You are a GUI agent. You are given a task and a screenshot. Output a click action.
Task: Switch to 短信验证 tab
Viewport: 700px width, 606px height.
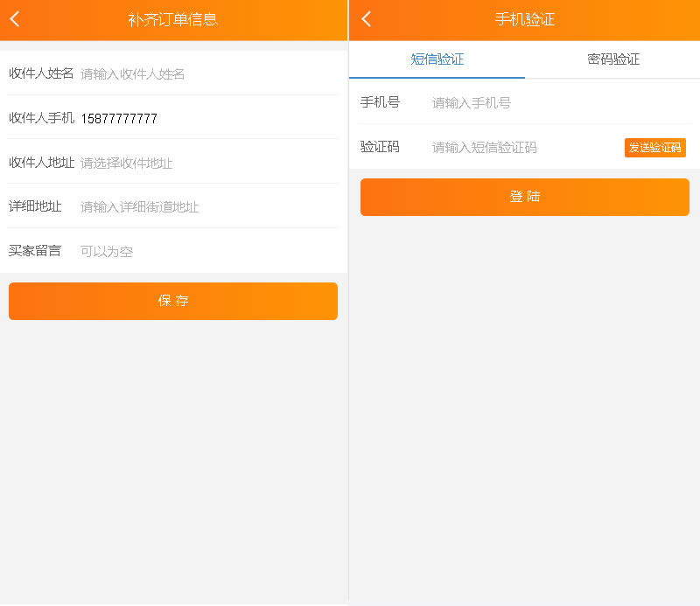point(437,59)
